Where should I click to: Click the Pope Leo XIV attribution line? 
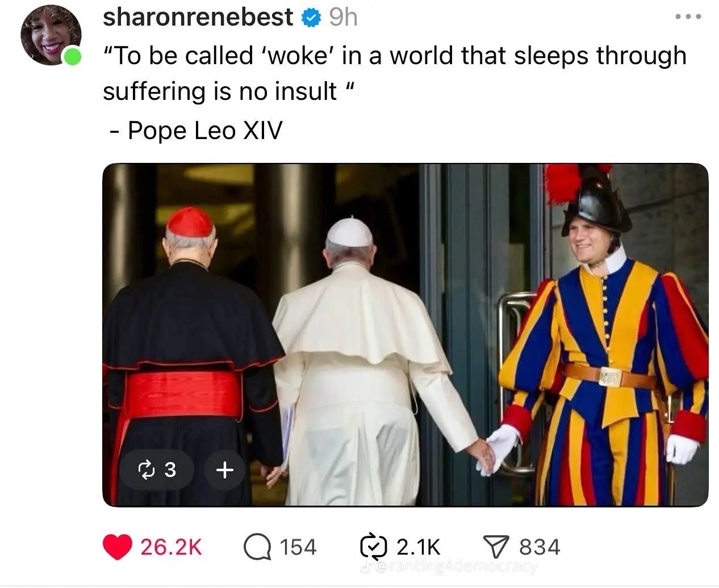pyautogui.click(x=196, y=131)
